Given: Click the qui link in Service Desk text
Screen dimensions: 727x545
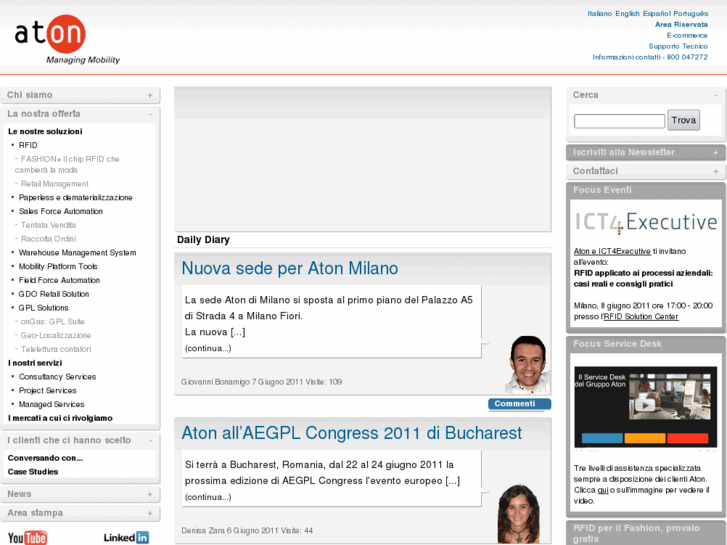Looking at the screenshot, I should [603, 490].
